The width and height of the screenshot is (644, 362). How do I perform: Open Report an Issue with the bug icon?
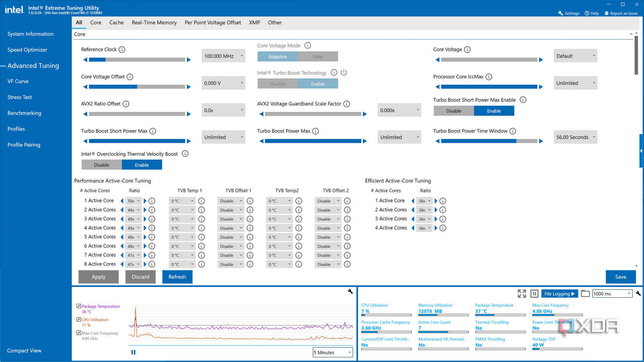(606, 13)
